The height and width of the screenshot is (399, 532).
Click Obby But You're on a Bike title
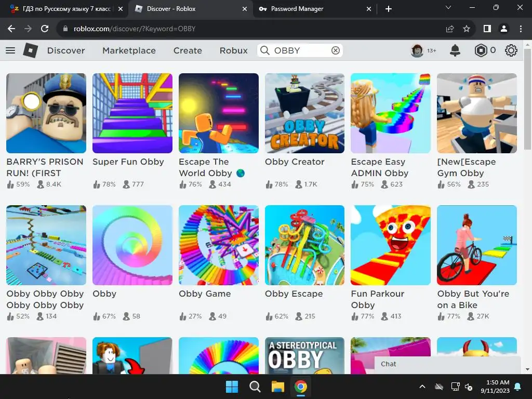click(x=473, y=299)
